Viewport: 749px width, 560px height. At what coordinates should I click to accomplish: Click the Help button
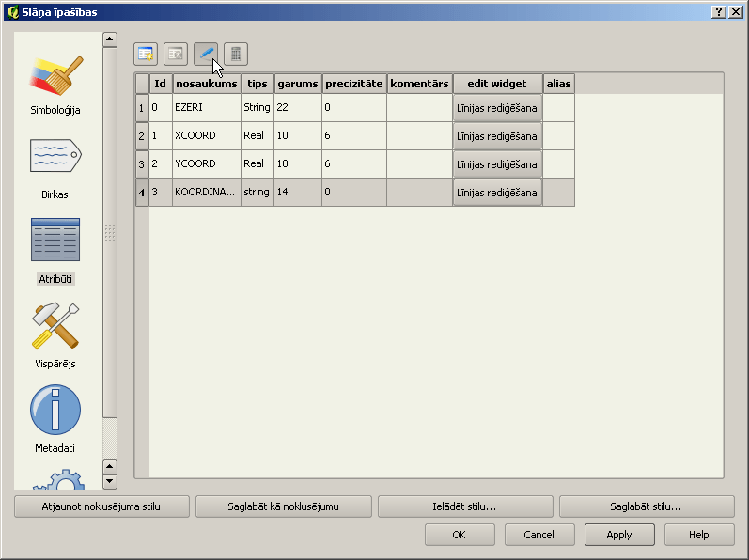[699, 535]
